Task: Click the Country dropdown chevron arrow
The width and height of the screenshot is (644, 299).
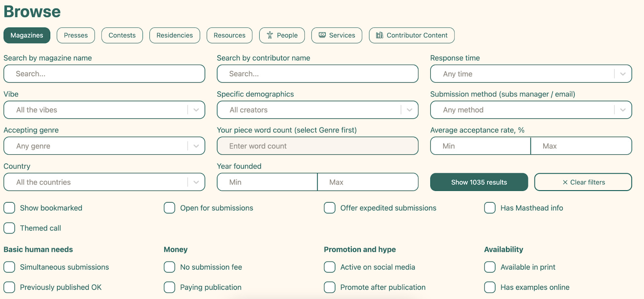Action: click(x=196, y=182)
